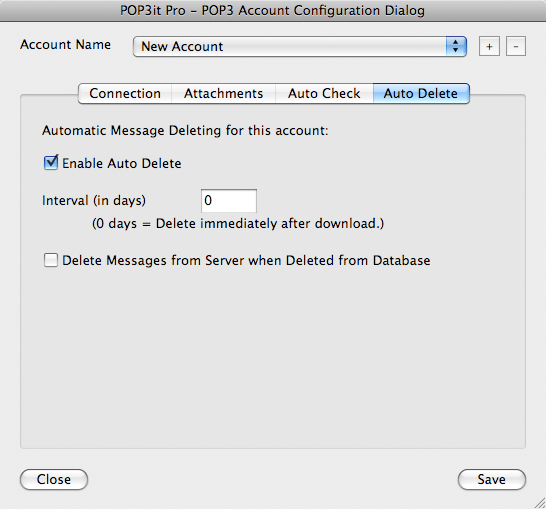Image resolution: width=546 pixels, height=509 pixels.
Task: Open the Attachments tab
Action: click(224, 93)
